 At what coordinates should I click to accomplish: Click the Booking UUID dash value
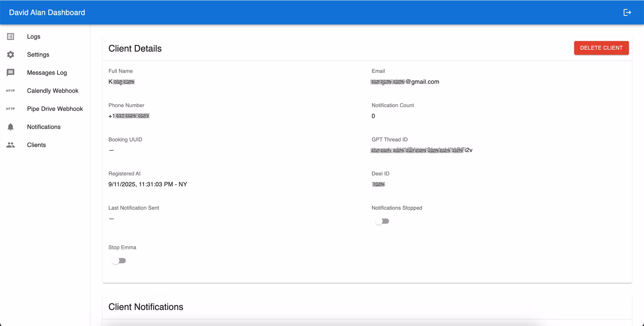(111, 150)
